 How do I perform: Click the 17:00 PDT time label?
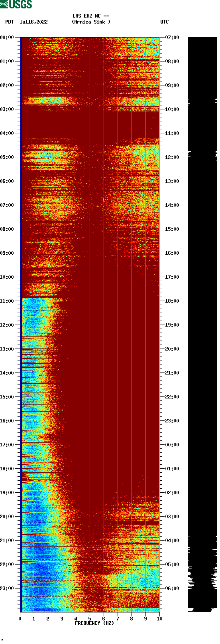coord(7,444)
